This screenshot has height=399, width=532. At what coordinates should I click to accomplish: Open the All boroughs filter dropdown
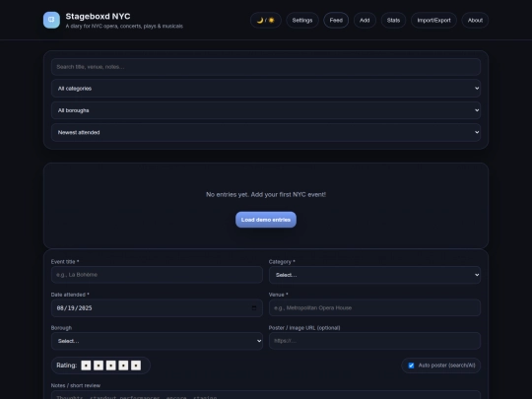click(x=266, y=110)
